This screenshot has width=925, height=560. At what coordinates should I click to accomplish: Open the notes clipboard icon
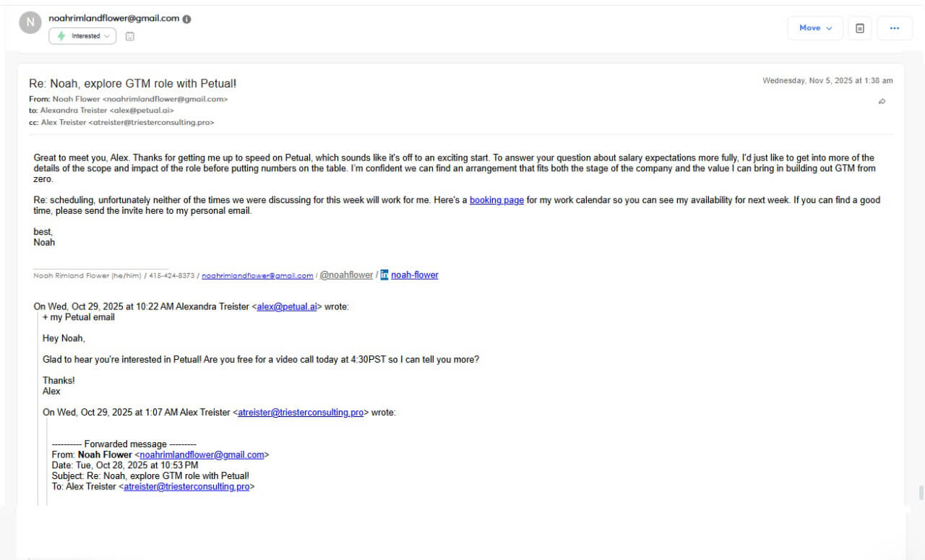click(860, 28)
